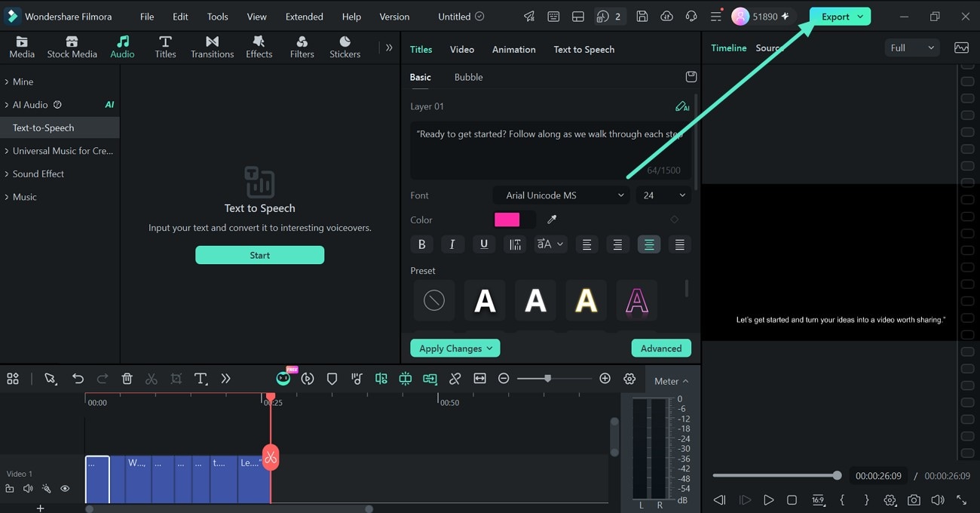Select the pink outline text preset
The height and width of the screenshot is (513, 980).
(x=636, y=300)
